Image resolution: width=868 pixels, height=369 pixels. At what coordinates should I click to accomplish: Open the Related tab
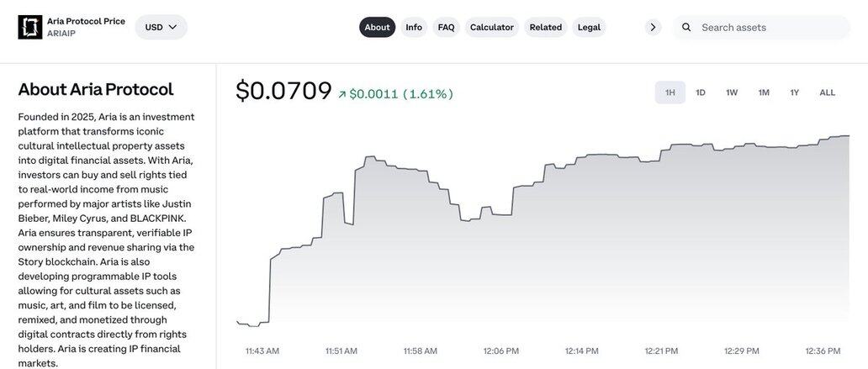click(546, 27)
